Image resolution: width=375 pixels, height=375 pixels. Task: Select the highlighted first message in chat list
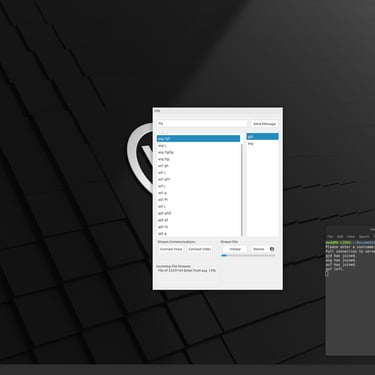coord(198,138)
